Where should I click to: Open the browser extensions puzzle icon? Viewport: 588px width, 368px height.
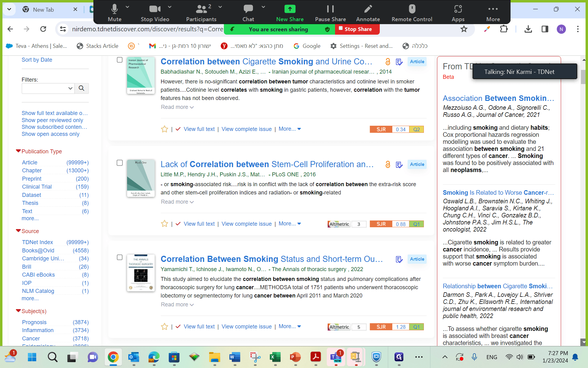pos(504,29)
